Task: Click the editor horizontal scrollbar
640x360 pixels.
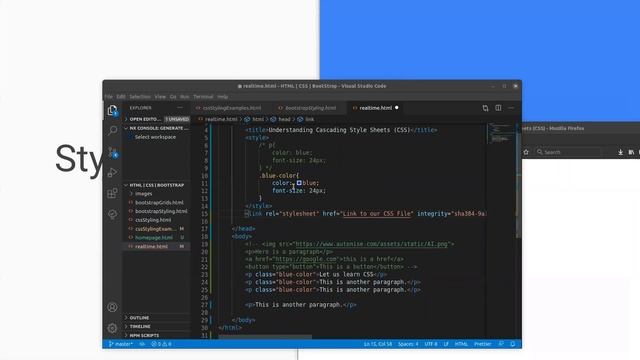Action: (x=265, y=337)
